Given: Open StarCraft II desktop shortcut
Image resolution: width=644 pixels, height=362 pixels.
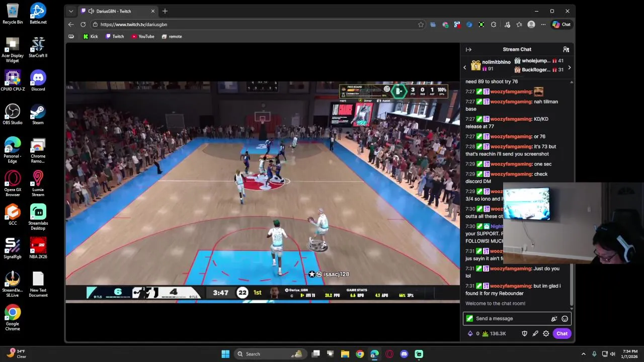Looking at the screenshot, I should tap(38, 47).
